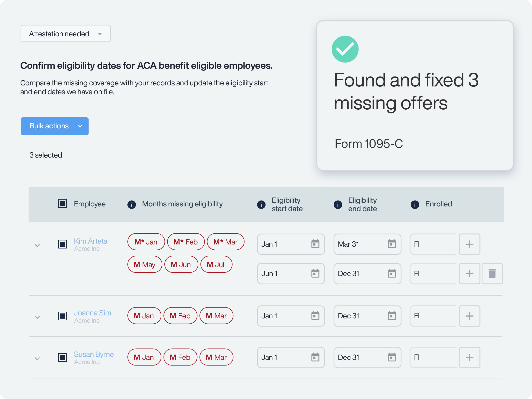The width and height of the screenshot is (532, 399).
Task: Toggle the select-all checkbox in the table header
Action: pos(62,204)
